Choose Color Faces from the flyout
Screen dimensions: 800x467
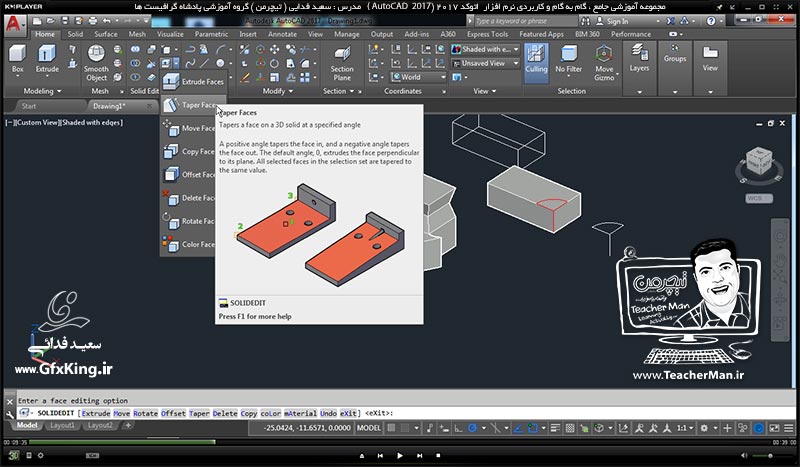[x=189, y=244]
